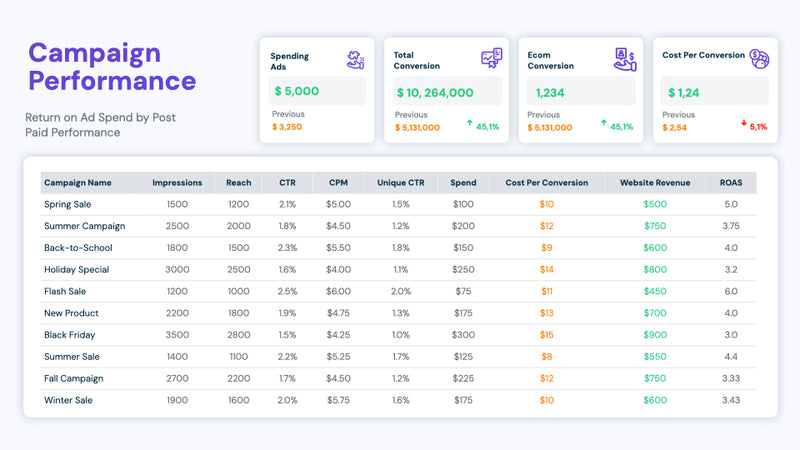Select the New Product campaign name

coord(71,313)
